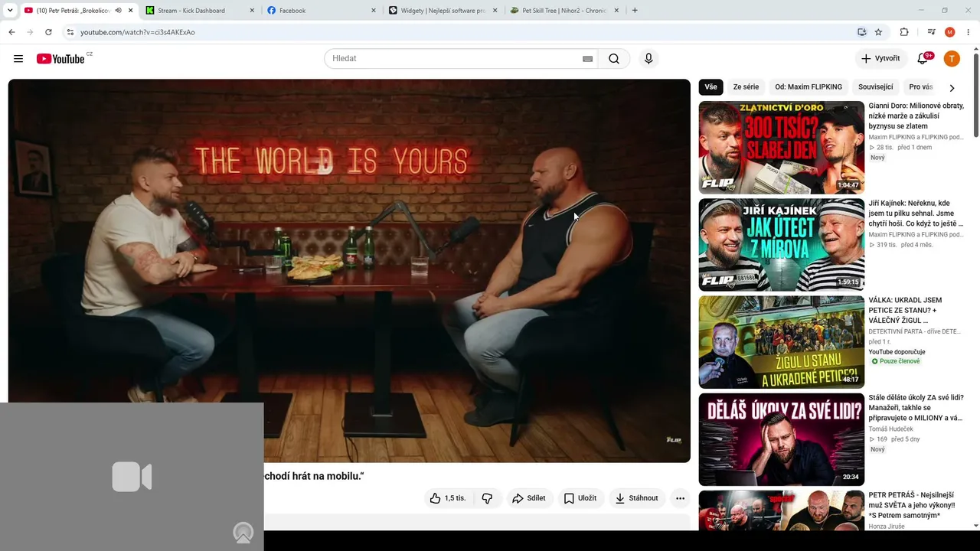Select the 'Vše' filter chip
This screenshot has width=980, height=551.
(711, 87)
